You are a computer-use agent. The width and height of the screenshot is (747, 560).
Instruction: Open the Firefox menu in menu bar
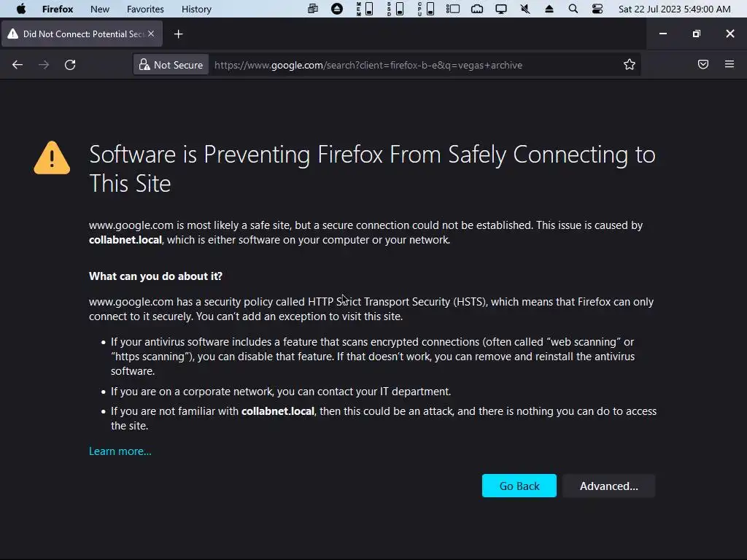pos(57,9)
